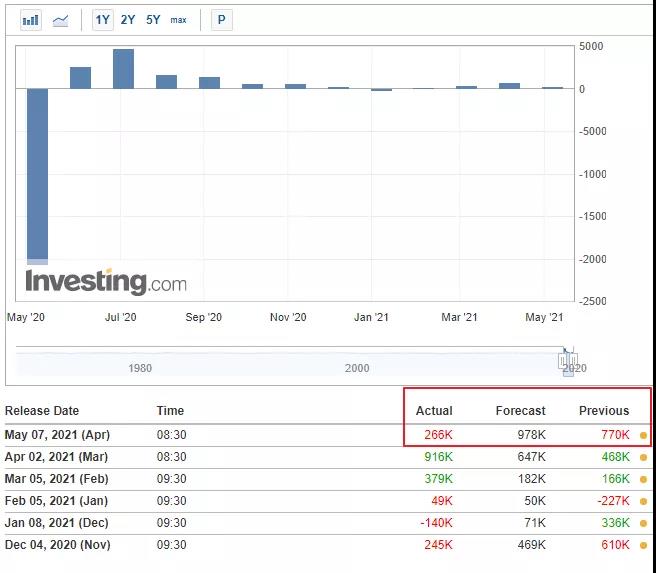The width and height of the screenshot is (656, 573).
Task: Click the Actual column header
Action: point(434,411)
